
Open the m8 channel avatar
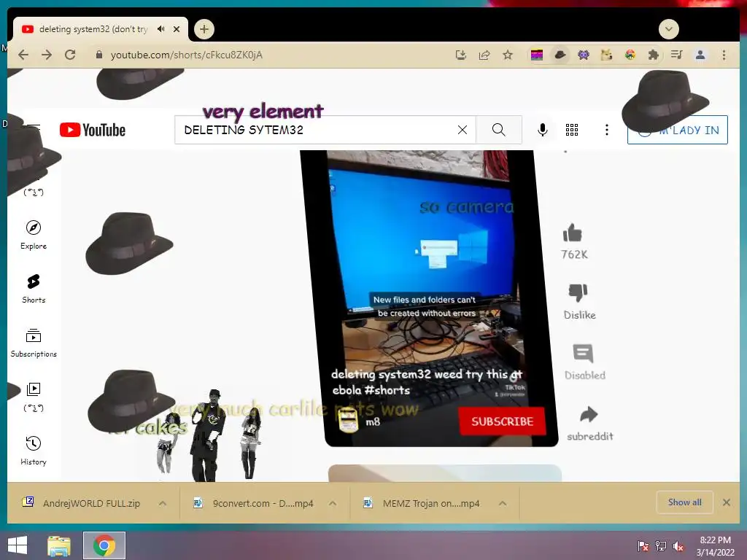click(348, 421)
